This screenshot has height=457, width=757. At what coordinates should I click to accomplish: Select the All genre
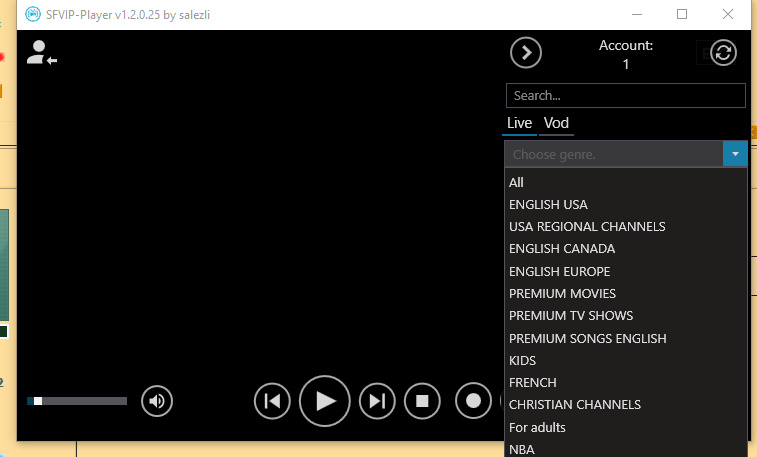point(626,182)
